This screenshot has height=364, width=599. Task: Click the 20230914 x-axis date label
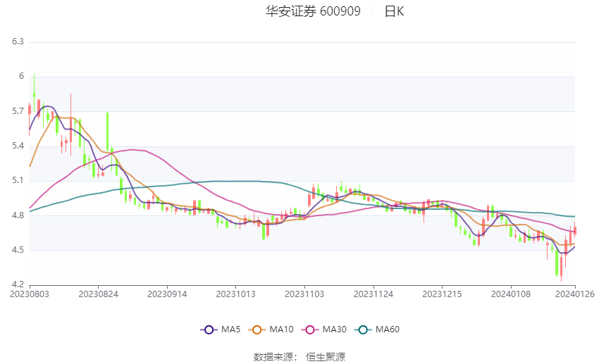(167, 294)
